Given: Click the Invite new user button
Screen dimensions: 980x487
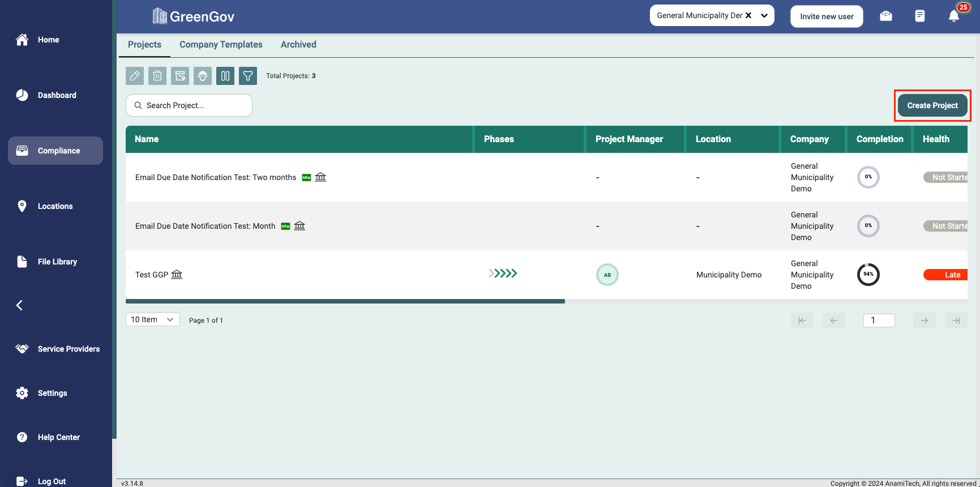Looking at the screenshot, I should coord(827,16).
